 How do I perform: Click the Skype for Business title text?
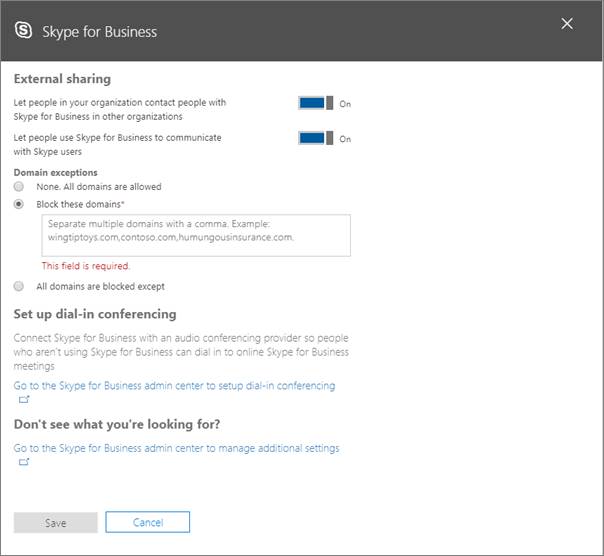pyautogui.click(x=99, y=32)
